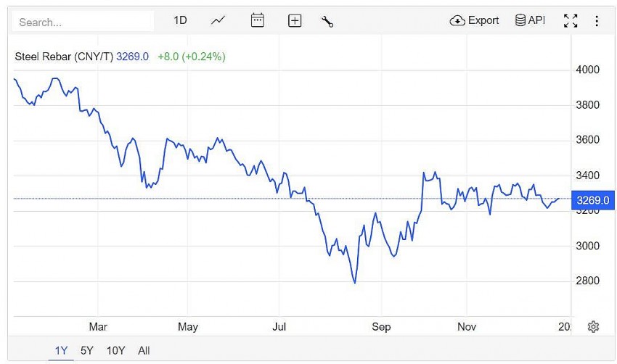617x364 pixels.
Task: Open the three-dot more options menu
Action: (597, 21)
